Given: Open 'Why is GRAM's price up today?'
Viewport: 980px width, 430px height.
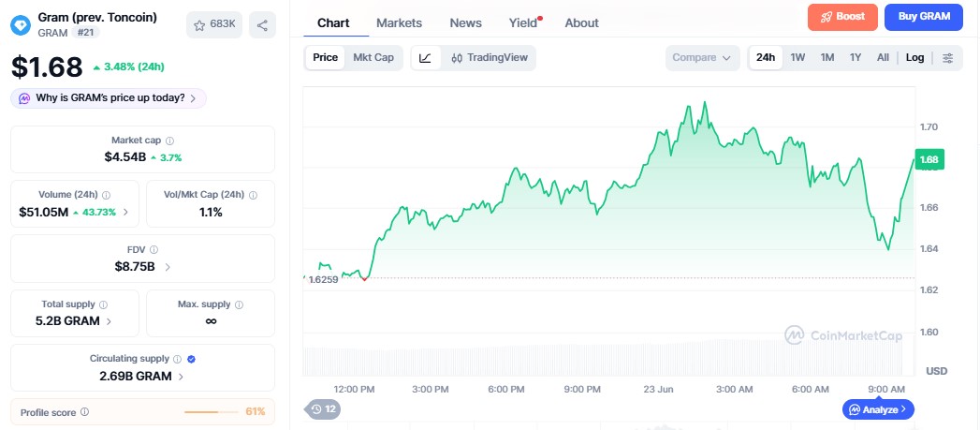Looking at the screenshot, I should click(x=109, y=98).
